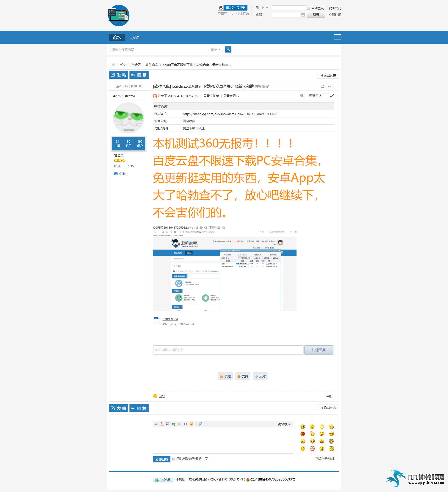Go to next thread arrow icon
This screenshot has width=448, height=492.
[x=332, y=87]
